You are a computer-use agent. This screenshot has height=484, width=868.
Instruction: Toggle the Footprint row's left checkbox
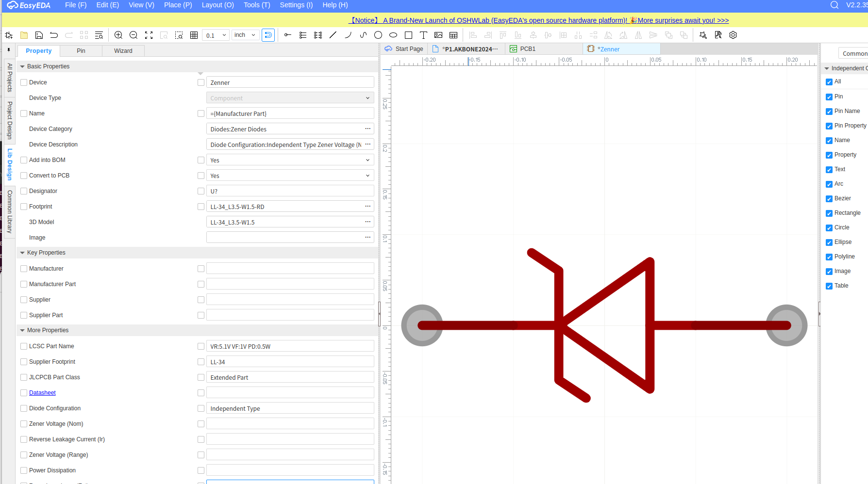24,207
